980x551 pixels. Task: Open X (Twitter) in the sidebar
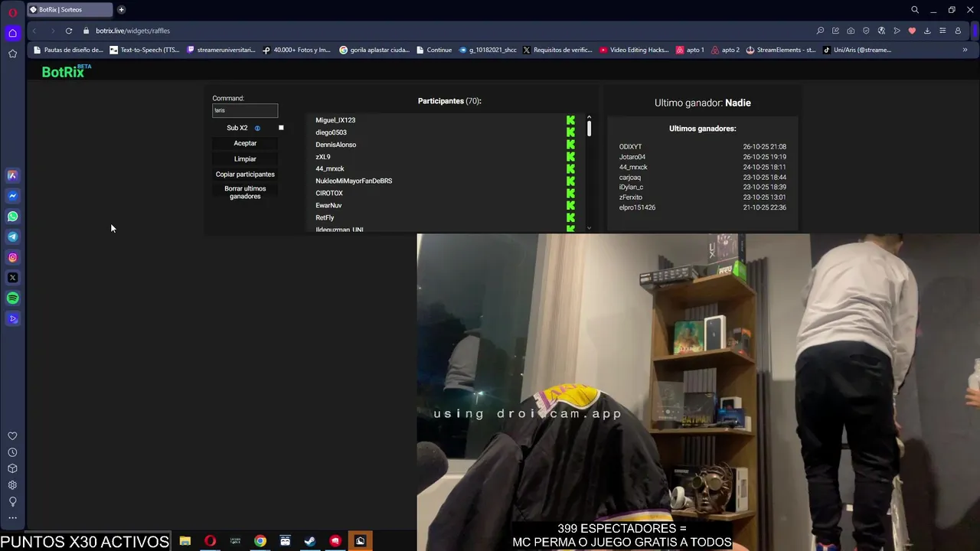[12, 278]
